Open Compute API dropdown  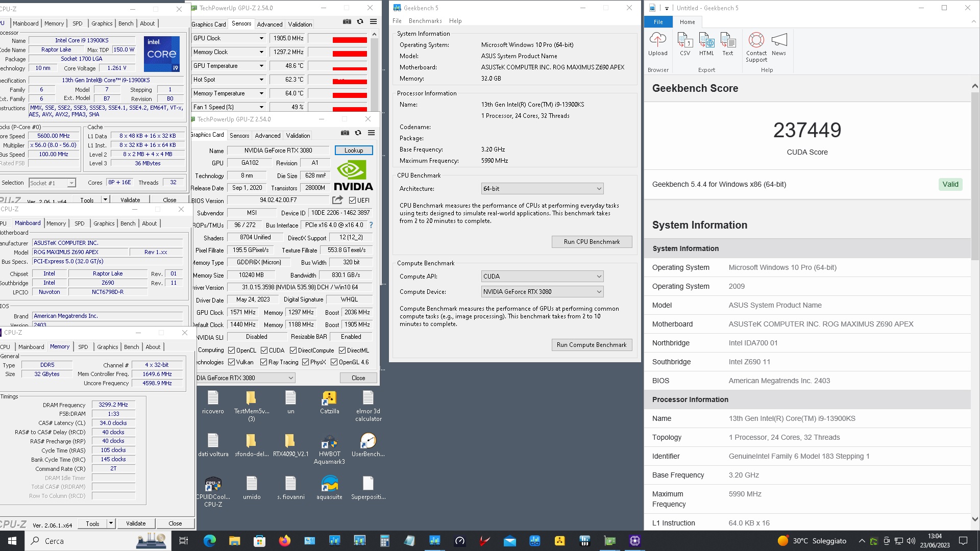click(x=542, y=277)
